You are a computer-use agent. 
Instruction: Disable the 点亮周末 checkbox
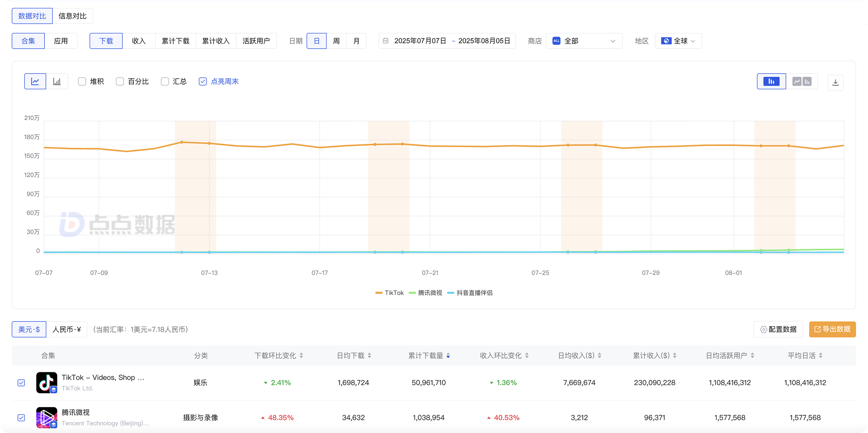pos(203,81)
